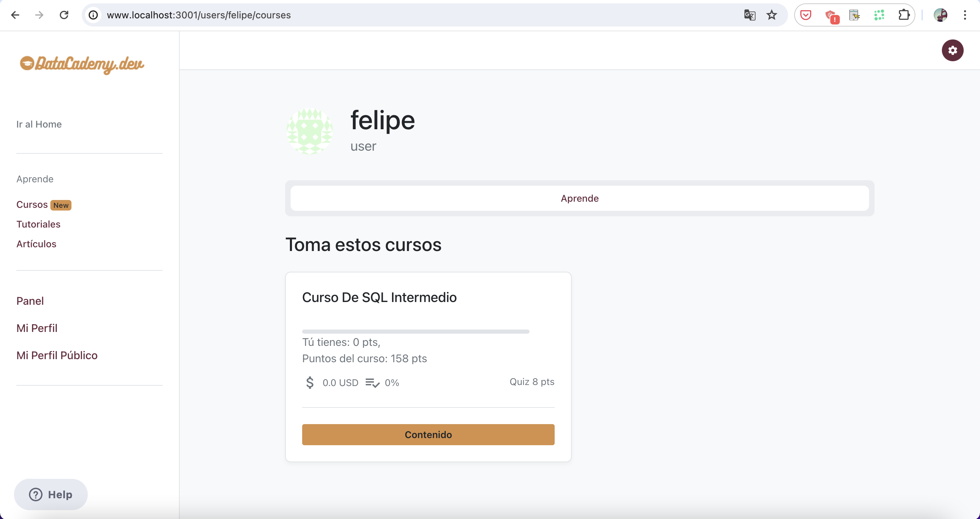The width and height of the screenshot is (980, 519).
Task: Click dollar sign price icon on course card
Action: tap(310, 382)
